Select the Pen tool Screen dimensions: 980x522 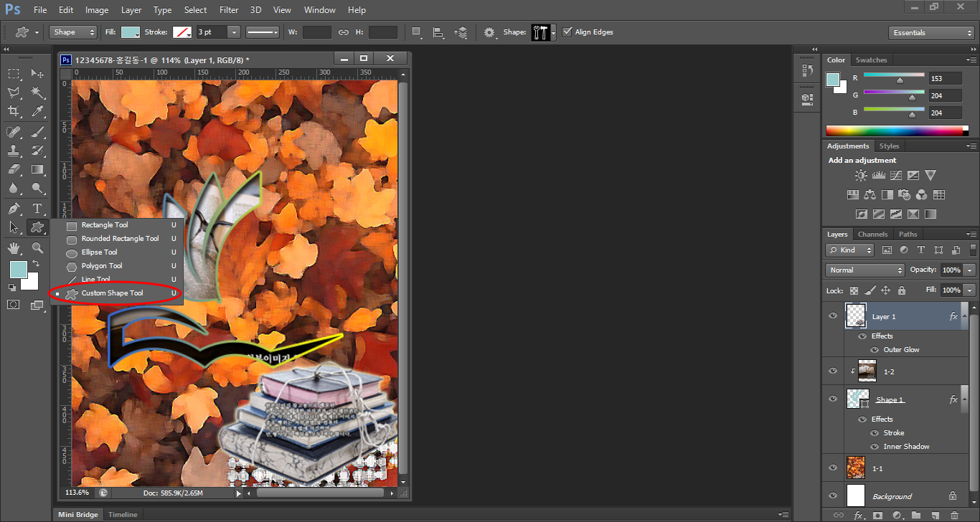14,209
